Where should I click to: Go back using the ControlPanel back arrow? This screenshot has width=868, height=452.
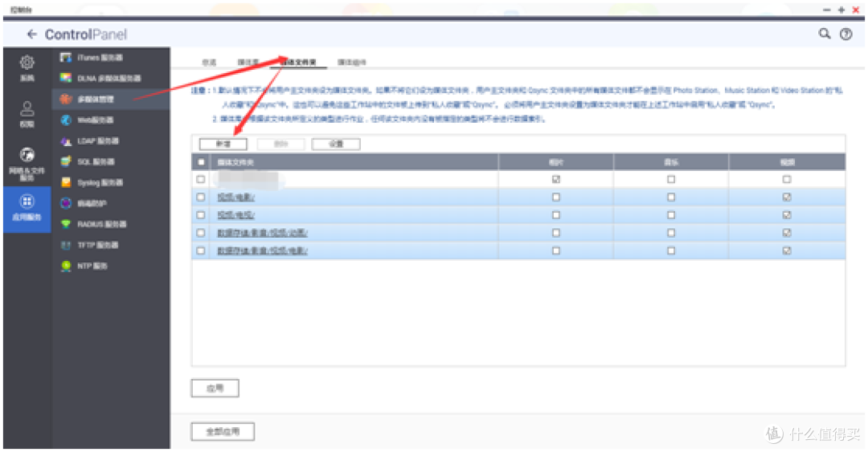(x=32, y=35)
